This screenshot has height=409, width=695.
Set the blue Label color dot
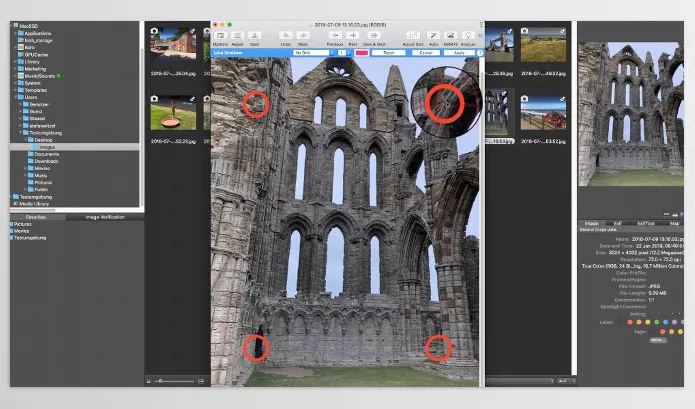[x=665, y=322]
